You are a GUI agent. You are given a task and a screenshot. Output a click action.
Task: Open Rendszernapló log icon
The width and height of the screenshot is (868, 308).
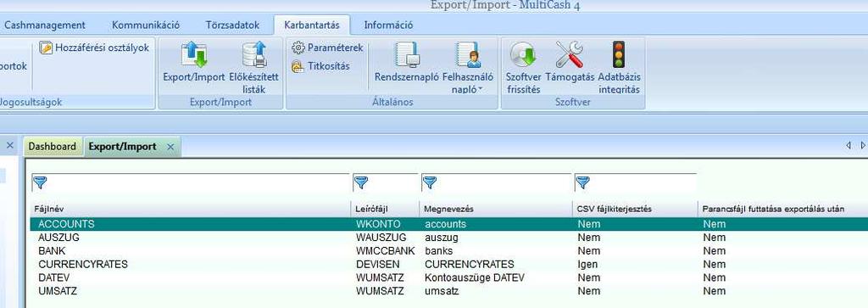407,55
